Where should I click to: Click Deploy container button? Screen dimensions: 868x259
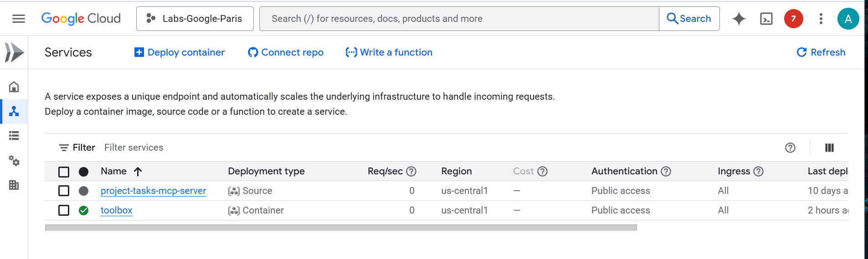tap(180, 52)
